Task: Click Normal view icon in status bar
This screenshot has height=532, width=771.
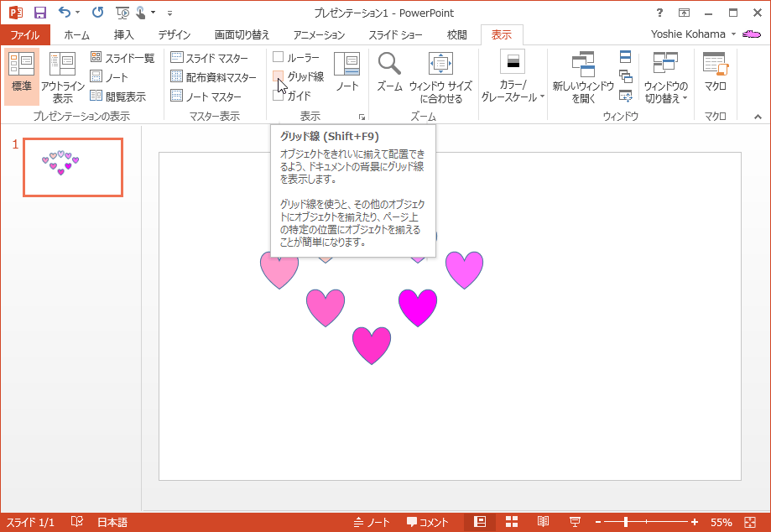Action: pyautogui.click(x=479, y=522)
